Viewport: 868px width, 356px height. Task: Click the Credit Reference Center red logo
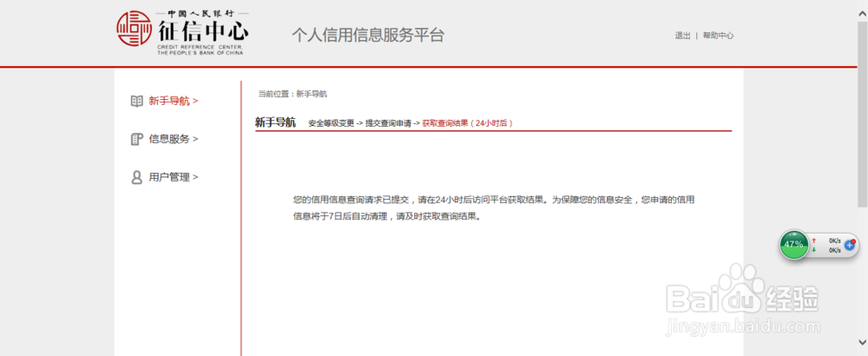[134, 29]
